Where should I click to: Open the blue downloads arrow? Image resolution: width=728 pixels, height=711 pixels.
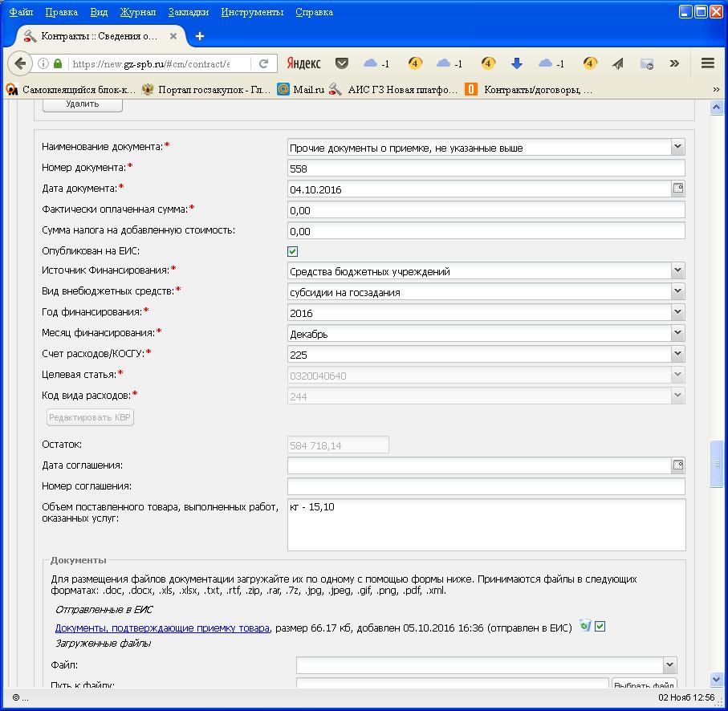pyautogui.click(x=517, y=63)
